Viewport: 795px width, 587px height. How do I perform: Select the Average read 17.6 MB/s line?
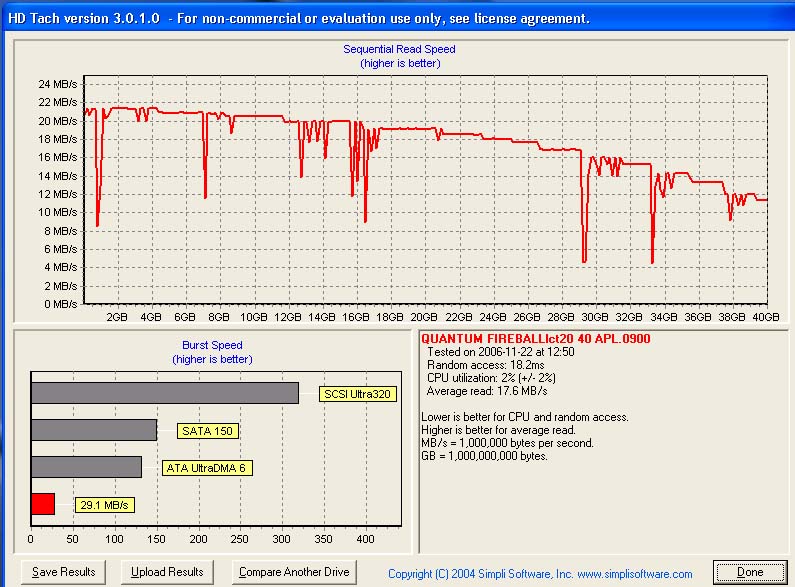coord(487,391)
